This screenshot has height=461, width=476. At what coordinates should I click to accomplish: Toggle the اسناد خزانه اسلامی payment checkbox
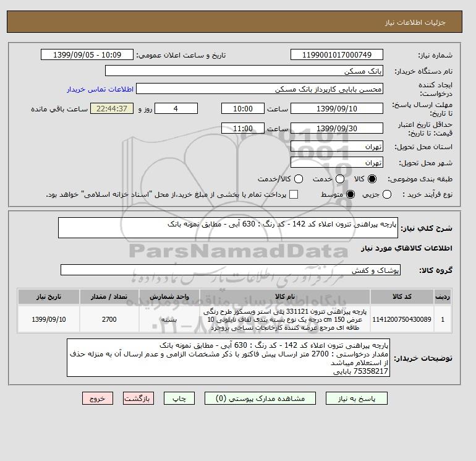[x=294, y=194]
